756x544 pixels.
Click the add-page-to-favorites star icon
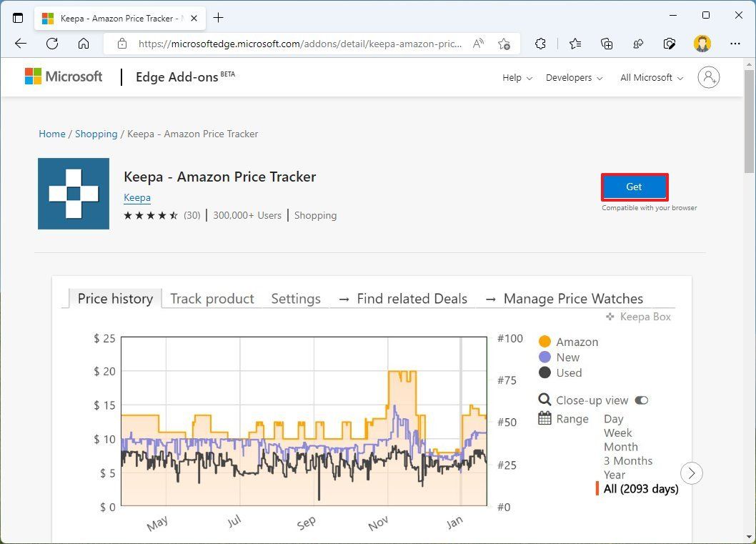[504, 44]
